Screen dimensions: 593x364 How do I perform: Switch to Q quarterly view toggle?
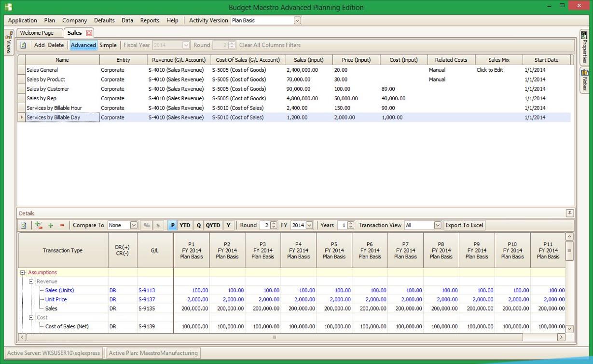click(x=198, y=225)
